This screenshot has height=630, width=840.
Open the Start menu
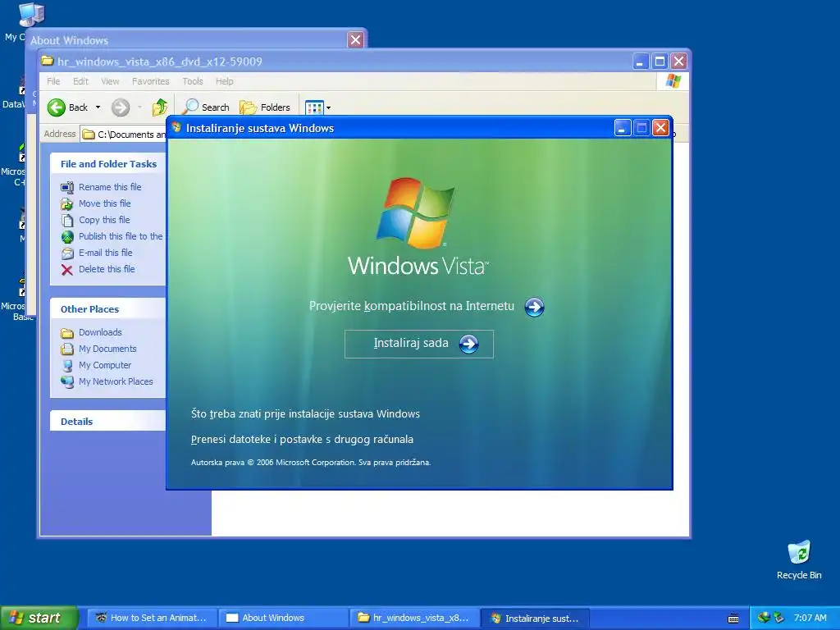pyautogui.click(x=39, y=618)
